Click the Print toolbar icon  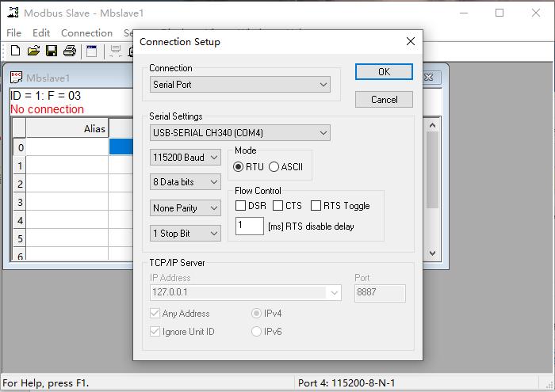69,51
